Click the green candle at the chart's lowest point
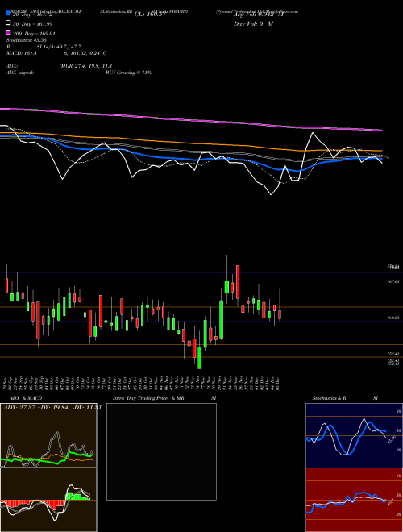 coord(200,357)
